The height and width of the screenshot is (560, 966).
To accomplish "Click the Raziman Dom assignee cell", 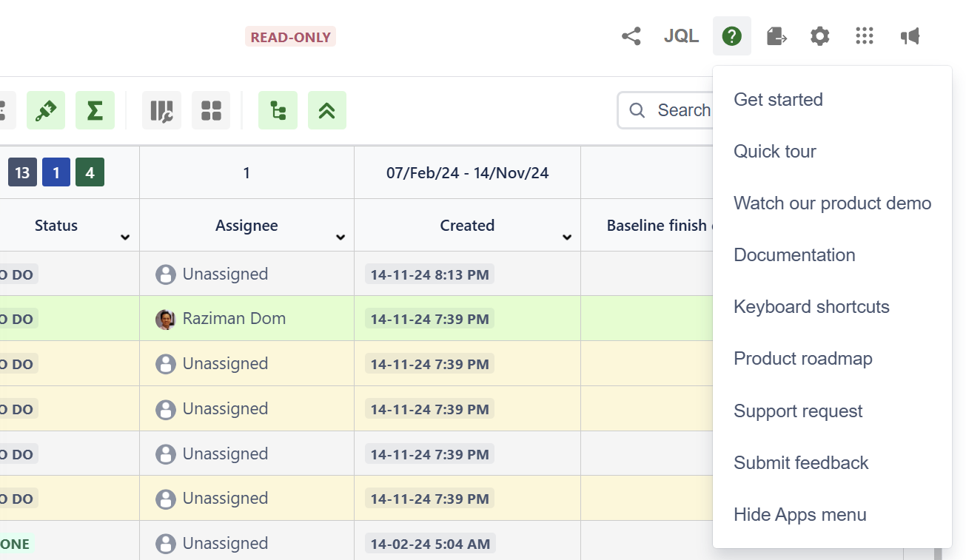I will (233, 319).
